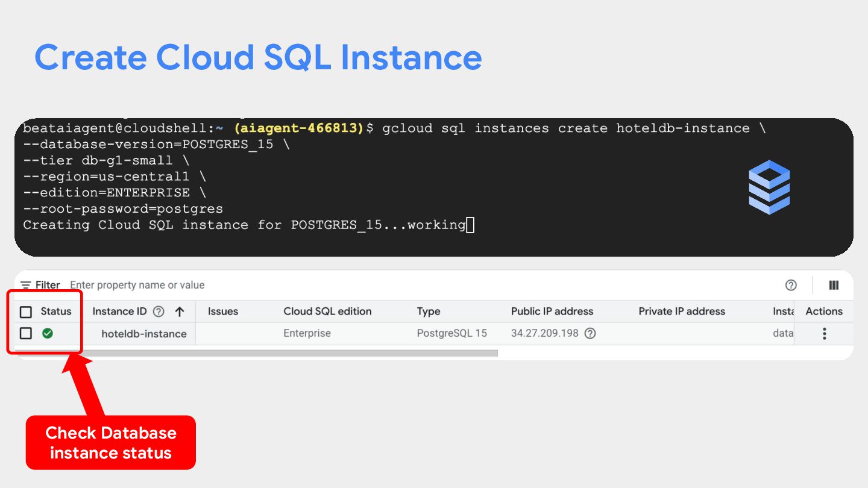This screenshot has width=868, height=488.
Task: Click the Cloud SQL edition column header
Action: pos(327,311)
